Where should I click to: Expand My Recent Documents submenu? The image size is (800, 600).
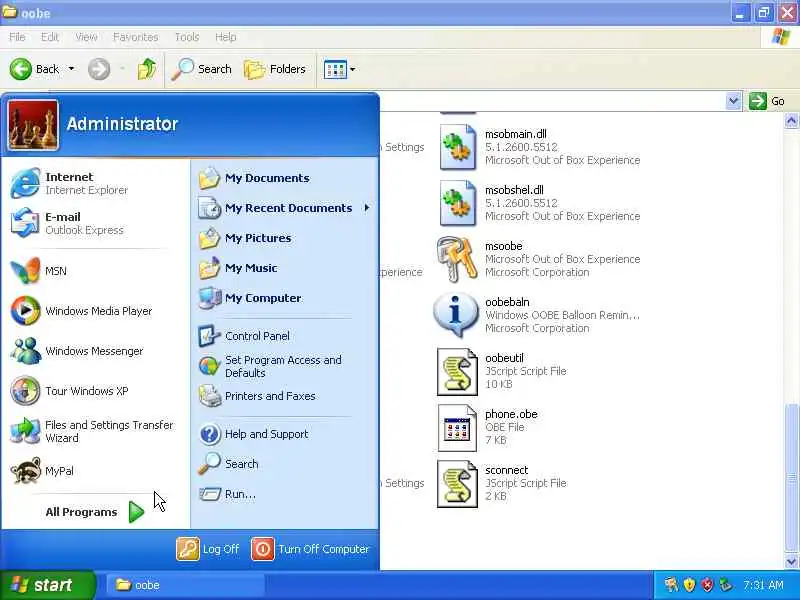(x=284, y=208)
